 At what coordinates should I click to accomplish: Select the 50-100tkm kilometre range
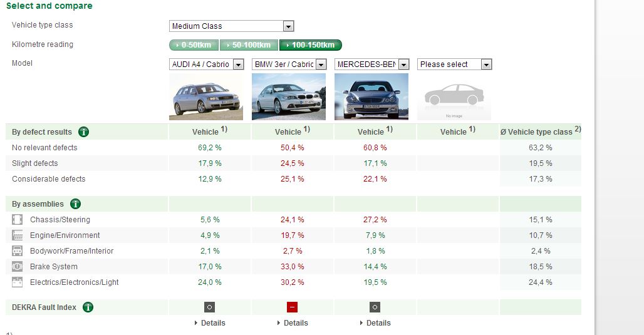click(249, 45)
